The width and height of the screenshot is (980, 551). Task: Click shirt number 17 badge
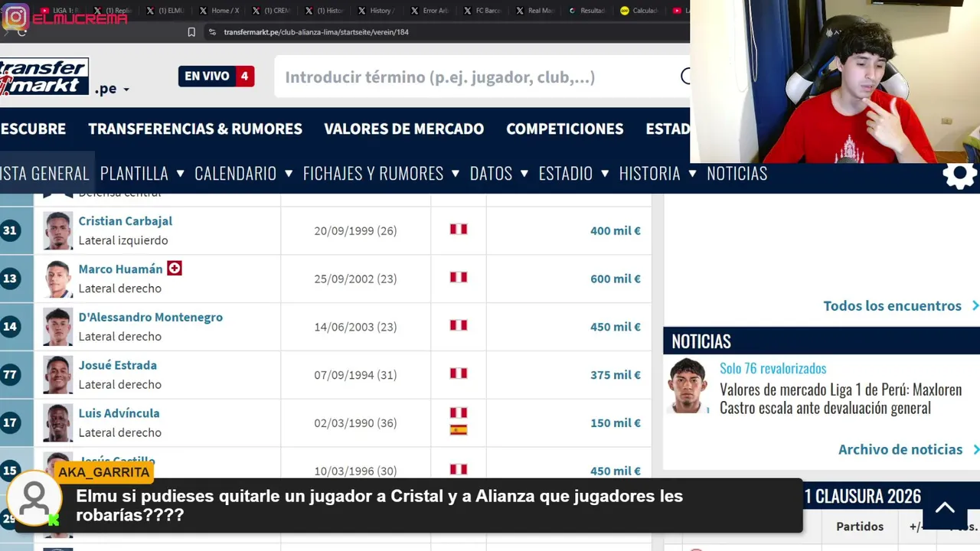pyautogui.click(x=10, y=422)
